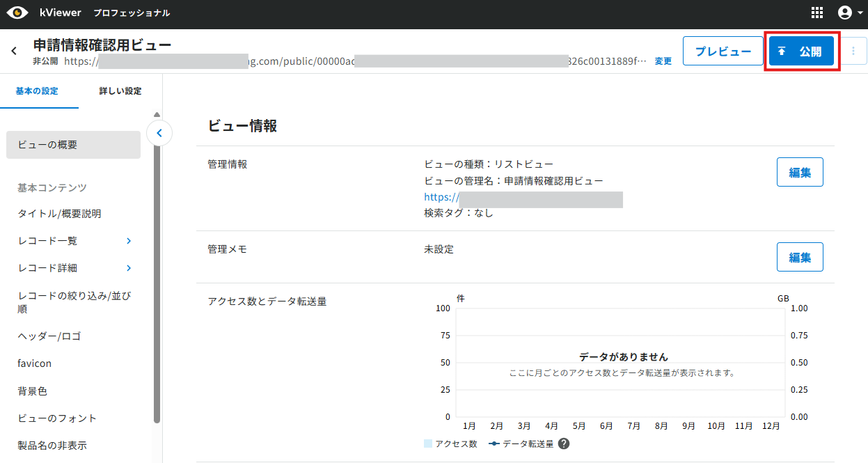Open 背景色 settings
The width and height of the screenshot is (868, 463).
pos(33,391)
